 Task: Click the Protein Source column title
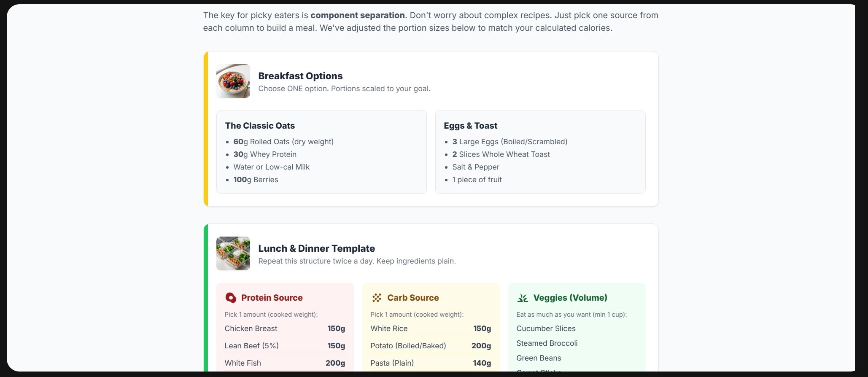[272, 298]
